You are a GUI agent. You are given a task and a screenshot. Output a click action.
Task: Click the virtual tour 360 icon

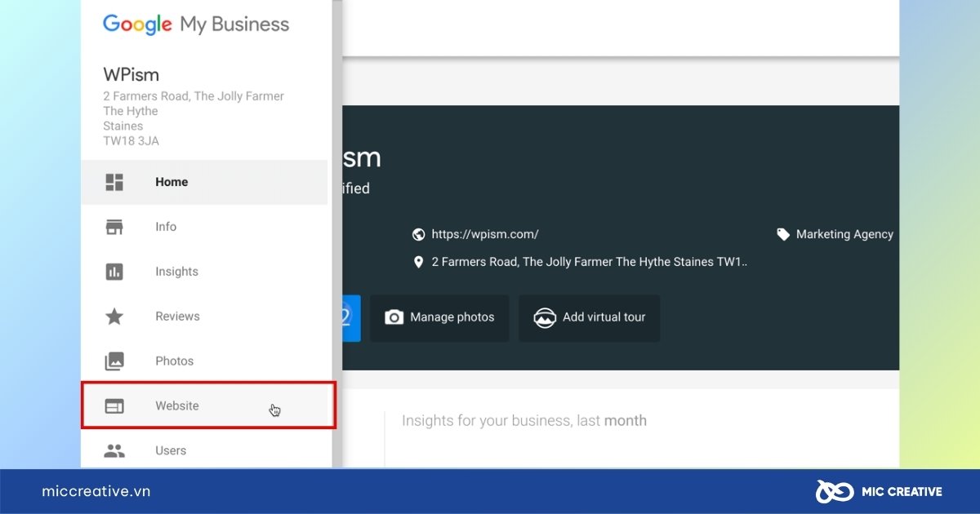[x=545, y=317]
